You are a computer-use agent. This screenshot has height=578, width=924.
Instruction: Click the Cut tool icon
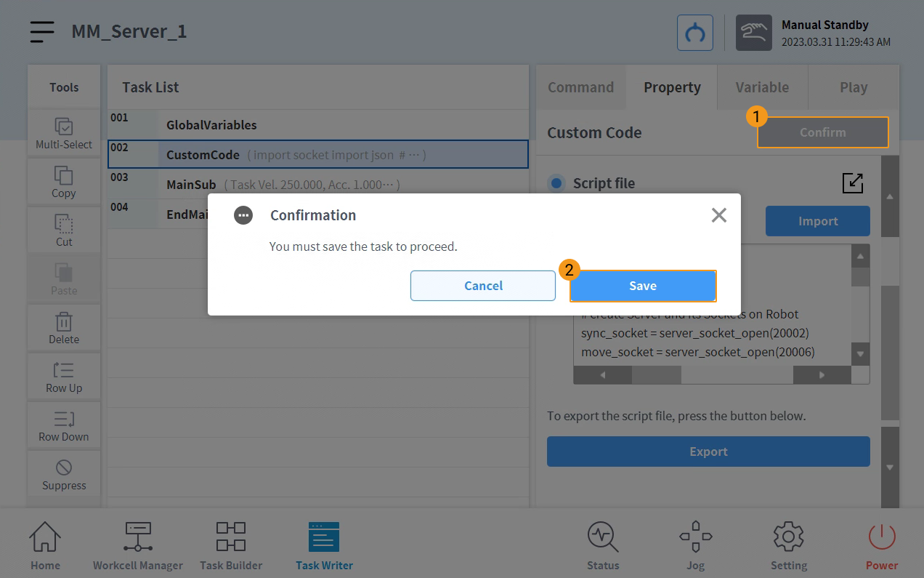[64, 224]
